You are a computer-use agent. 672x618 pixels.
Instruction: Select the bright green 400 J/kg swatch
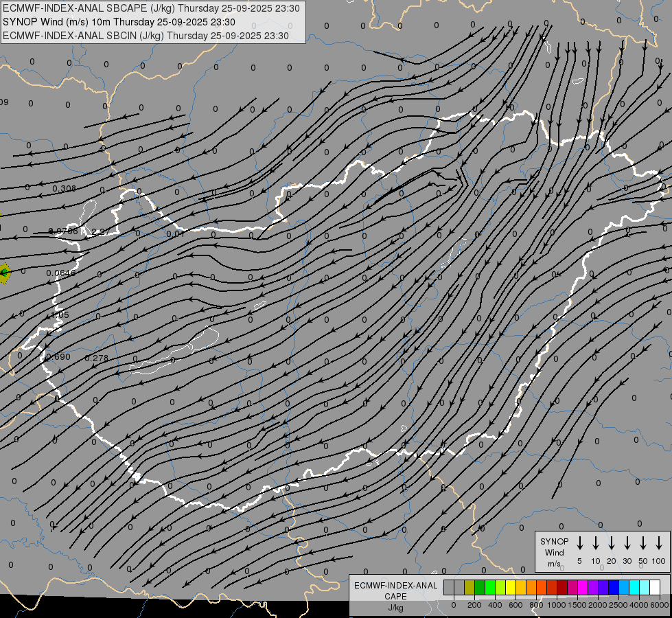[490, 587]
